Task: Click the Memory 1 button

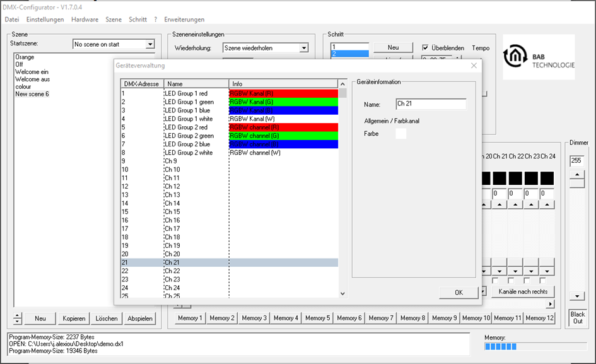Action: [190, 318]
